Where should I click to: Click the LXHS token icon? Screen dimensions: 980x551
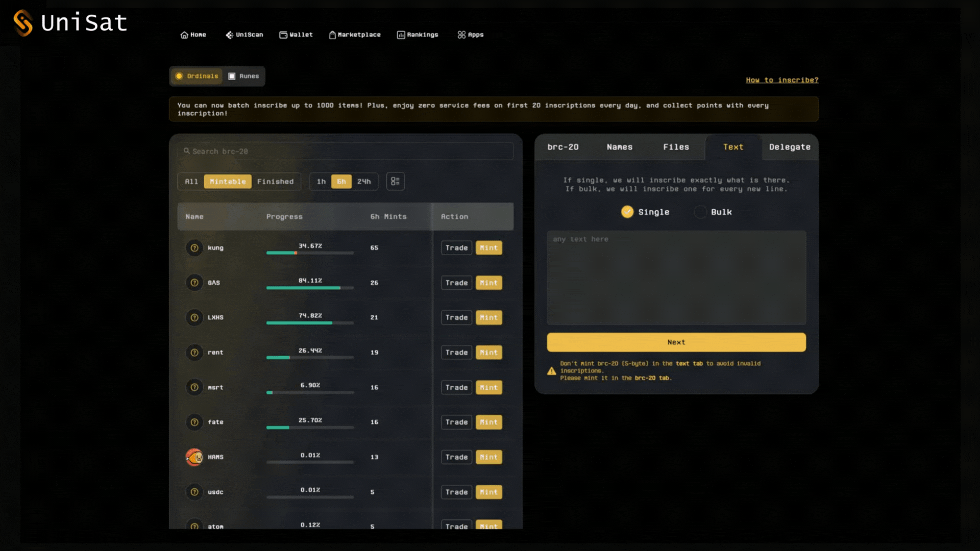pyautogui.click(x=194, y=317)
